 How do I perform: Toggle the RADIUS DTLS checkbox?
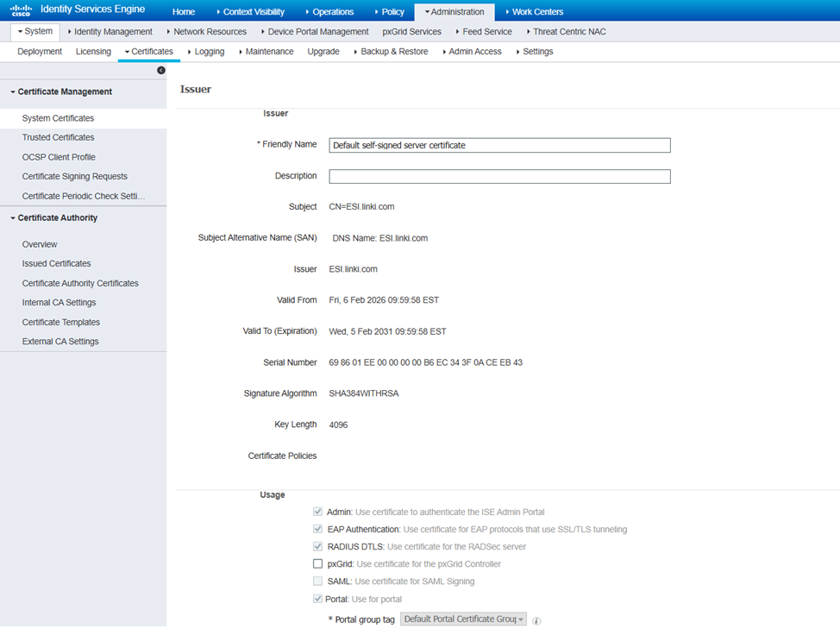click(x=317, y=546)
